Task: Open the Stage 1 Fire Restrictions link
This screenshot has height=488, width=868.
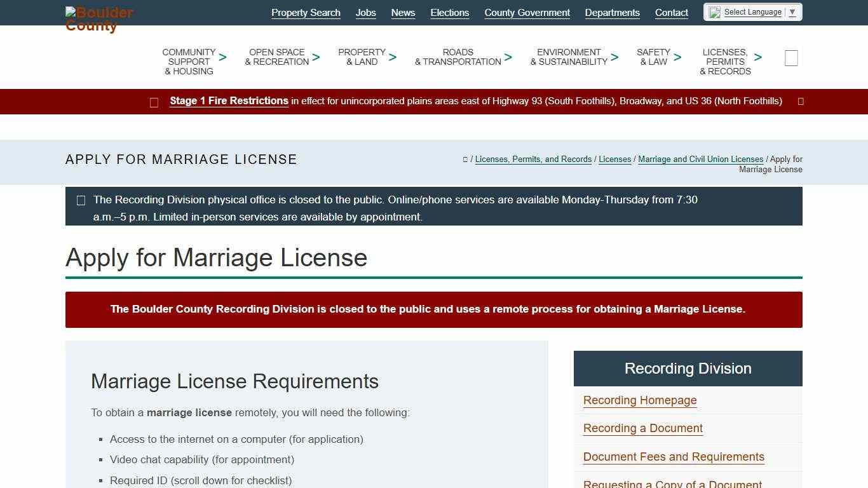Action: (x=229, y=100)
